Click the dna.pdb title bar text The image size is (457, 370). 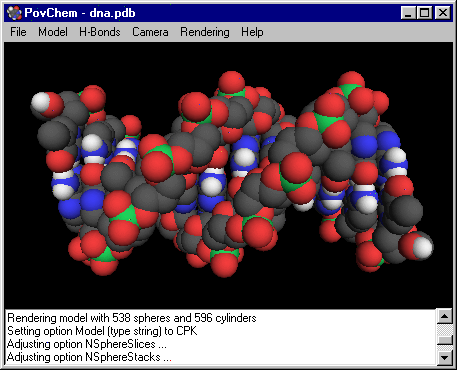pyautogui.click(x=112, y=13)
